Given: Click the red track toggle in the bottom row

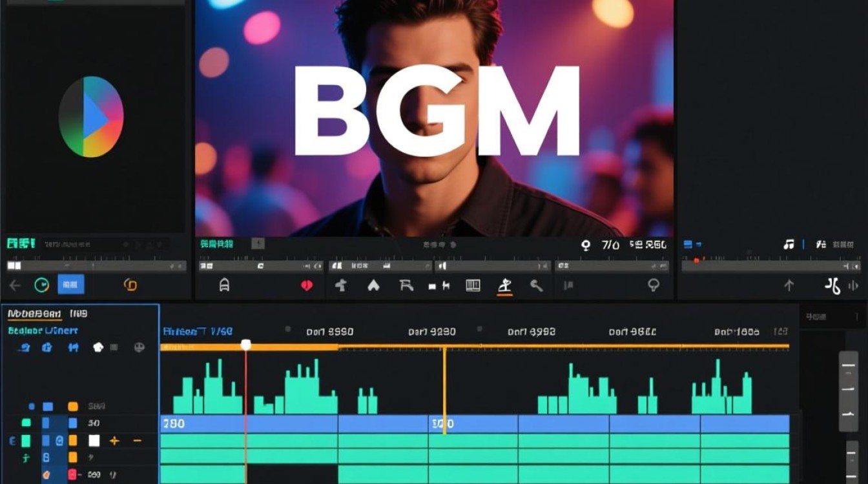Looking at the screenshot, I should 72,475.
